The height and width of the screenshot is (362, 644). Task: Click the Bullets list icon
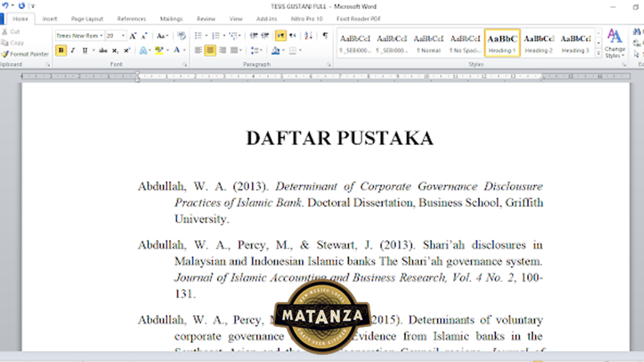coord(198,36)
